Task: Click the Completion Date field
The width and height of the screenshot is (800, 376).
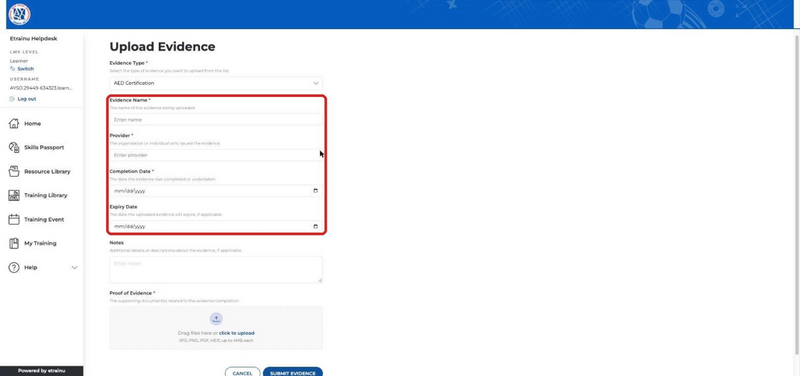Action: coord(216,191)
